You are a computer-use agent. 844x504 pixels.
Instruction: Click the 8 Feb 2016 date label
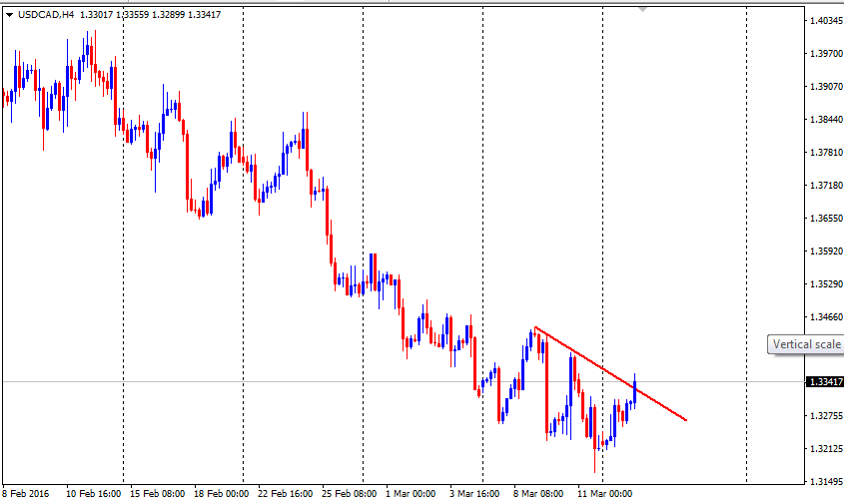point(25,494)
